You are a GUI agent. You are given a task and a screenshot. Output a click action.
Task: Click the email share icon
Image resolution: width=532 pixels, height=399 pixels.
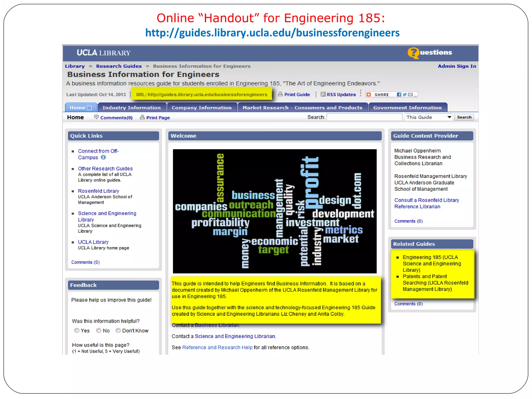[410, 95]
